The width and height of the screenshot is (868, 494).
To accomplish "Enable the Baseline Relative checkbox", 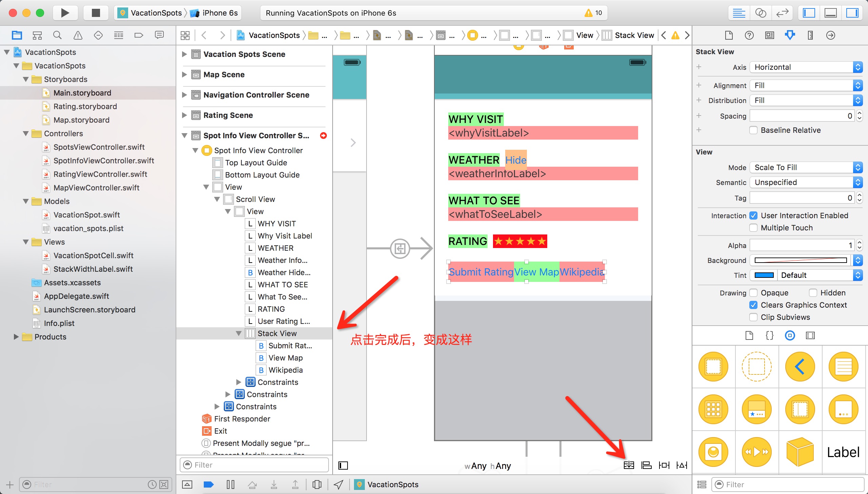I will coord(753,130).
